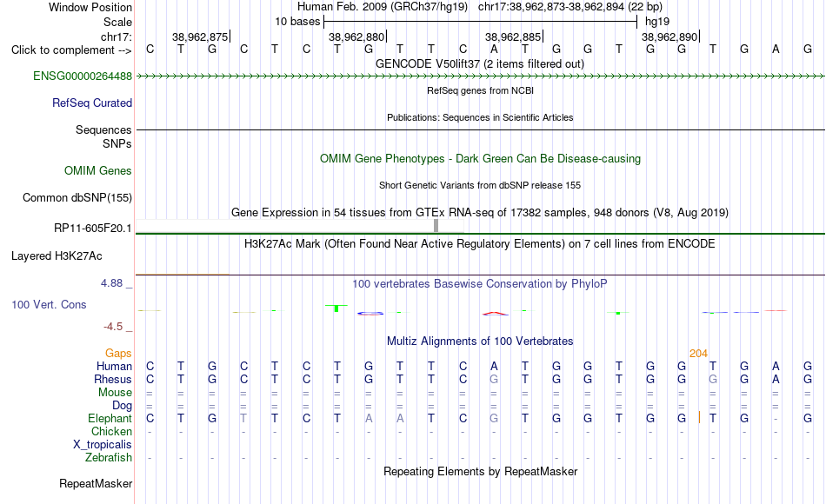Click the orange insertion bar in Elephant row

(699, 417)
